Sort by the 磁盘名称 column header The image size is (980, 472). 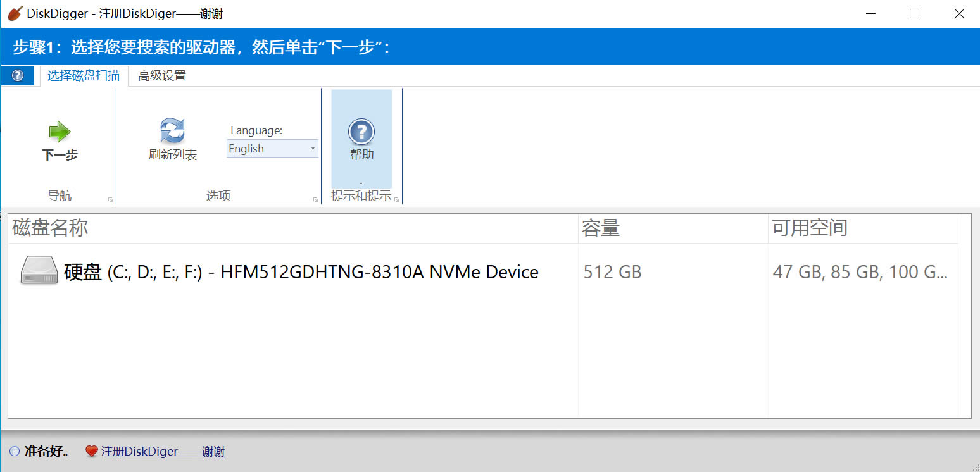click(51, 228)
